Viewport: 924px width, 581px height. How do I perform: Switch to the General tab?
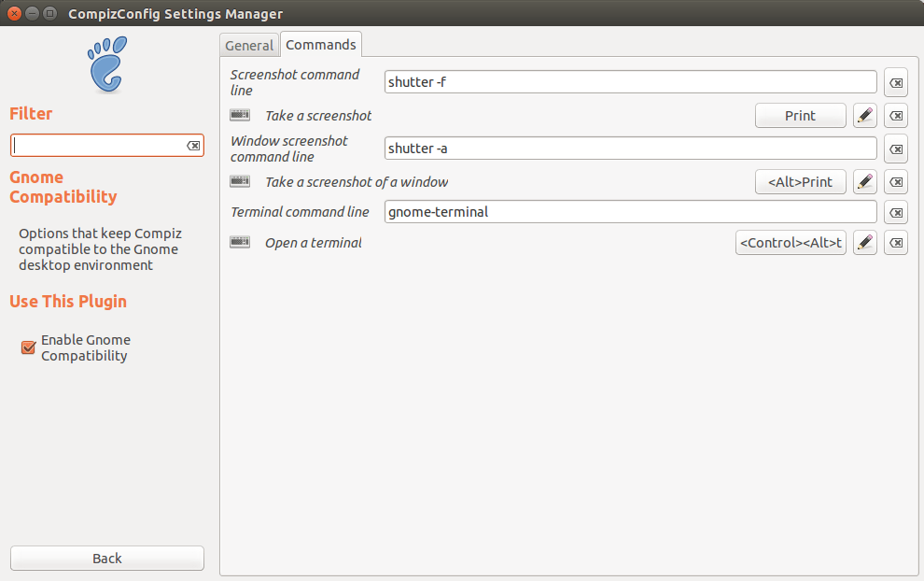pyautogui.click(x=249, y=46)
